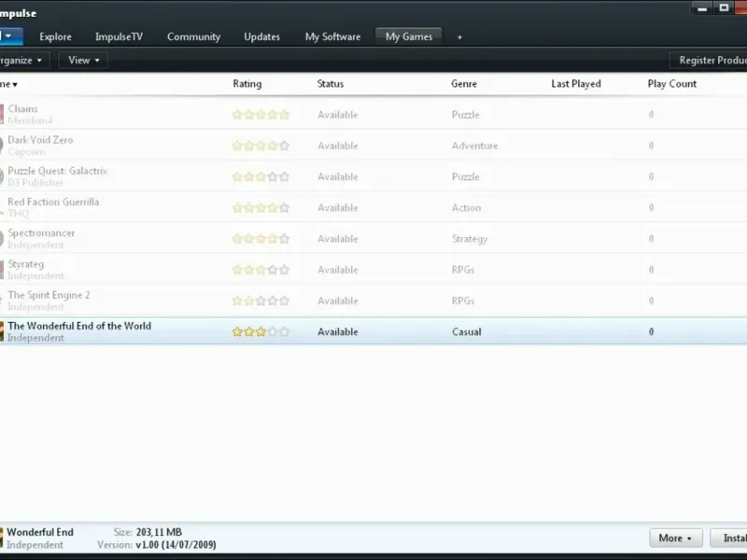Screen dimensions: 747x560
Task: Click the Chains game icon
Action: pos(2,114)
